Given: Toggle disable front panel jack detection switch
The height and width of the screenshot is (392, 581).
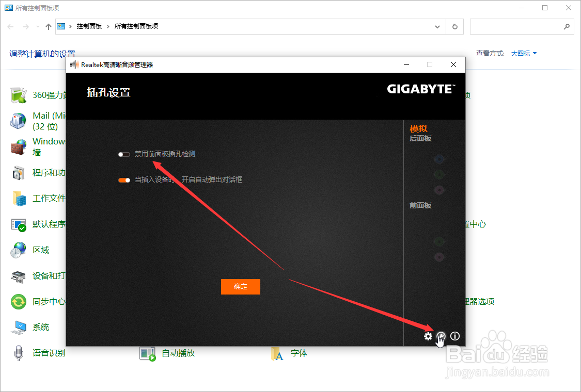Looking at the screenshot, I should coord(124,154).
